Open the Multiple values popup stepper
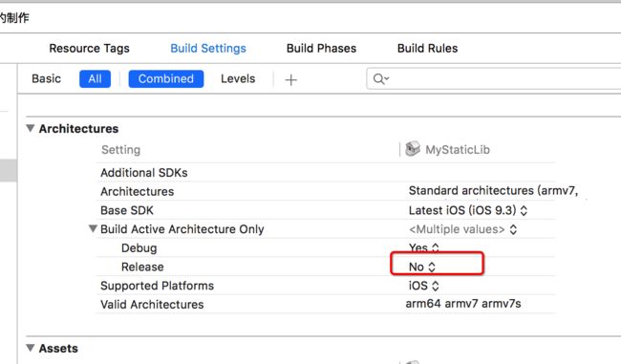Image resolution: width=621 pixels, height=364 pixels. [x=513, y=229]
